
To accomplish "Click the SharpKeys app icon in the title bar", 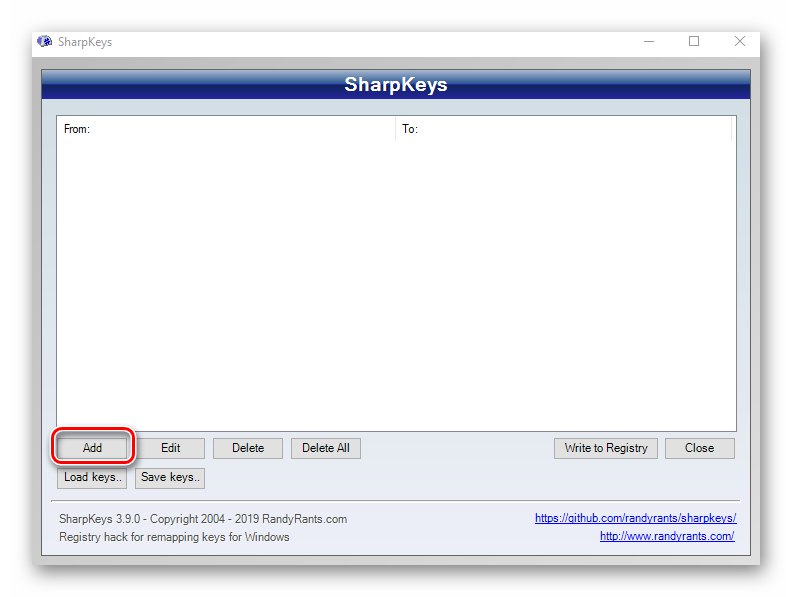I will pos(44,41).
